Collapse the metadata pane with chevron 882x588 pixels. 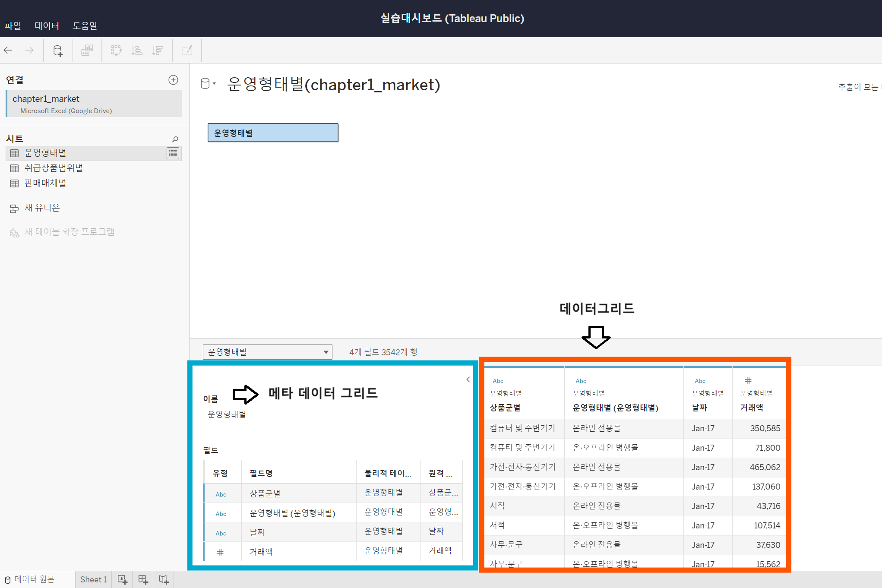click(x=468, y=379)
